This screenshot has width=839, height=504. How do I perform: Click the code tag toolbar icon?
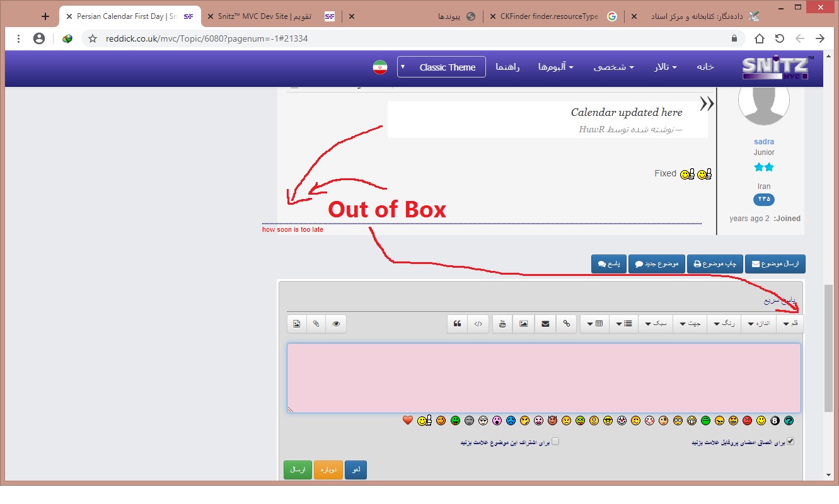pos(478,324)
